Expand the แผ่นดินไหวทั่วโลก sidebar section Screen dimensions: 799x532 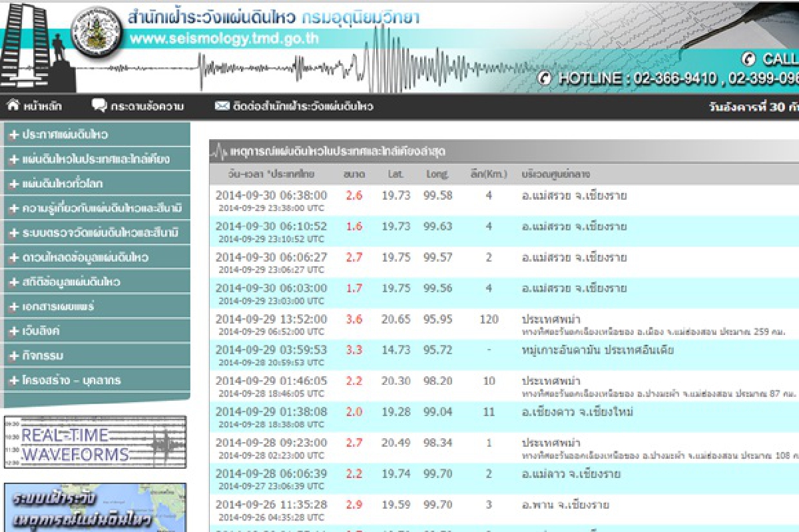97,184
